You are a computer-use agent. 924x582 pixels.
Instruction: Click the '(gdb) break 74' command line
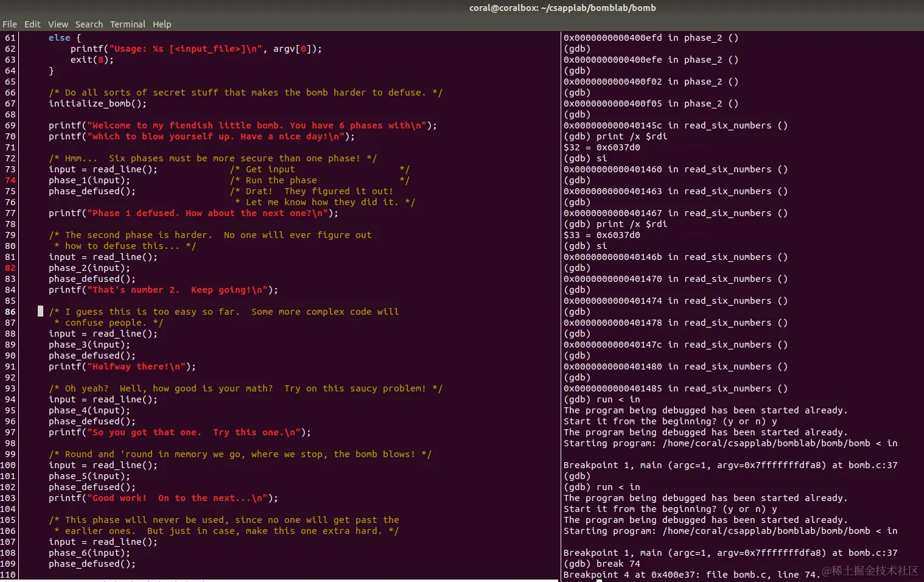(601, 564)
